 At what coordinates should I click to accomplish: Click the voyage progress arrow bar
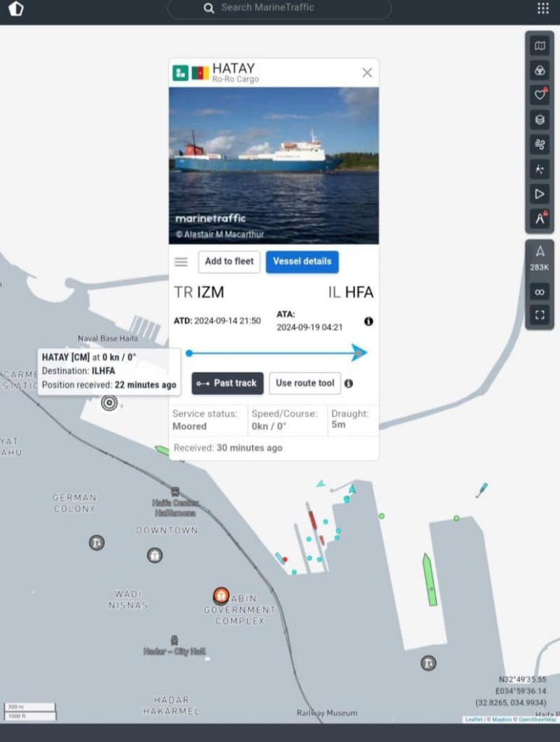[277, 353]
